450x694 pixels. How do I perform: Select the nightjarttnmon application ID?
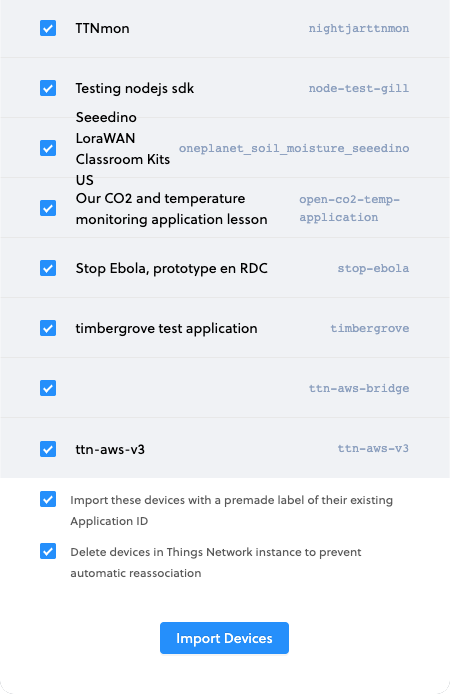(359, 29)
